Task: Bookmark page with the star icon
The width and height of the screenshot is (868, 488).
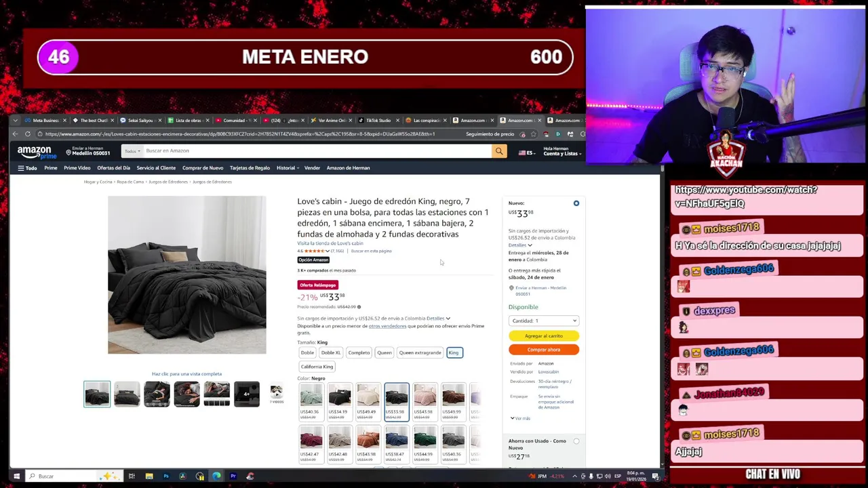Action: [533, 134]
